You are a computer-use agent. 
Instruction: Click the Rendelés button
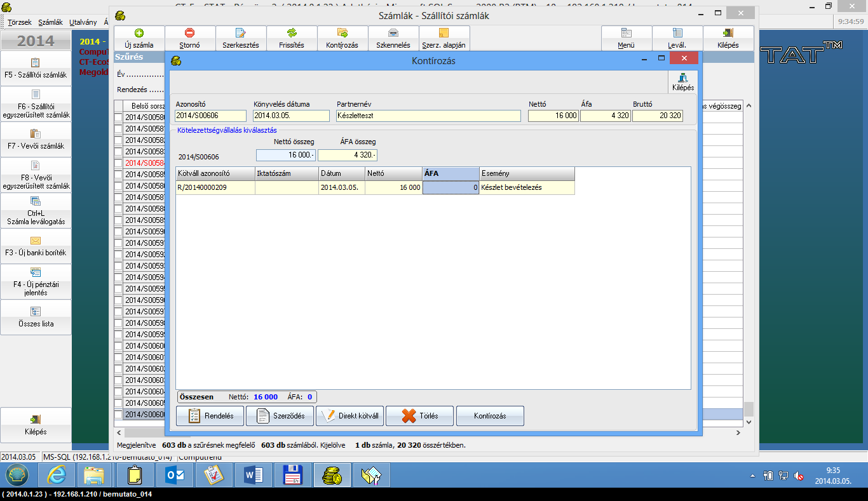pyautogui.click(x=210, y=416)
